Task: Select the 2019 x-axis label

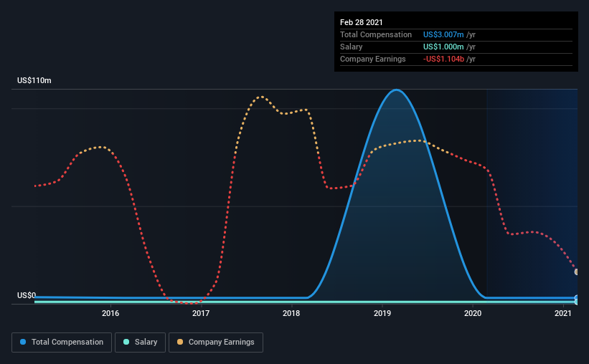Action: click(x=382, y=313)
